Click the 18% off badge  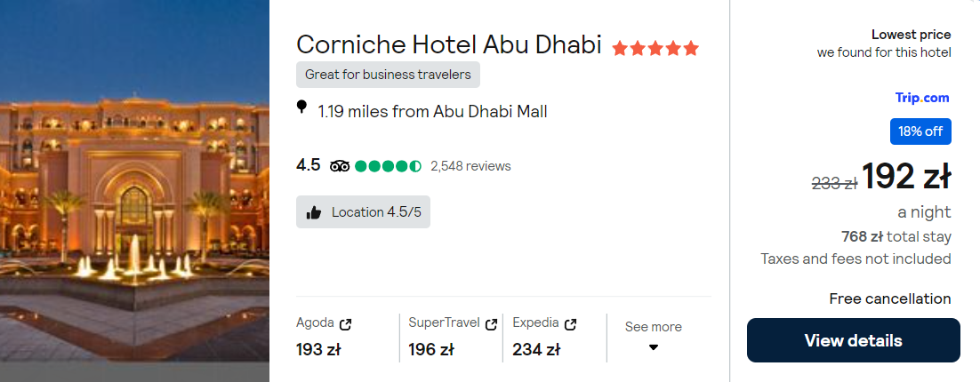click(920, 131)
